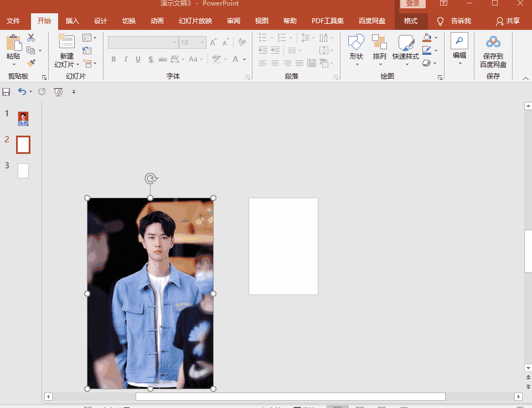Click the shape outline pen icon

[426, 50]
